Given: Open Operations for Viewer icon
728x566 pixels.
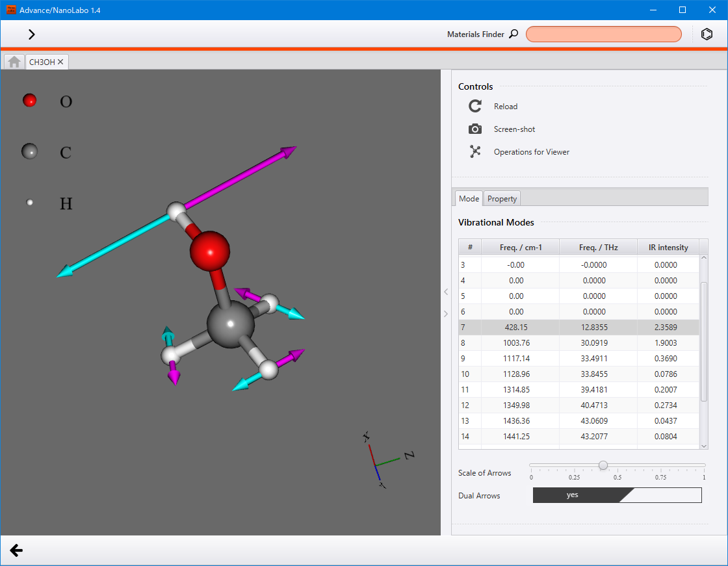Looking at the screenshot, I should (x=474, y=151).
